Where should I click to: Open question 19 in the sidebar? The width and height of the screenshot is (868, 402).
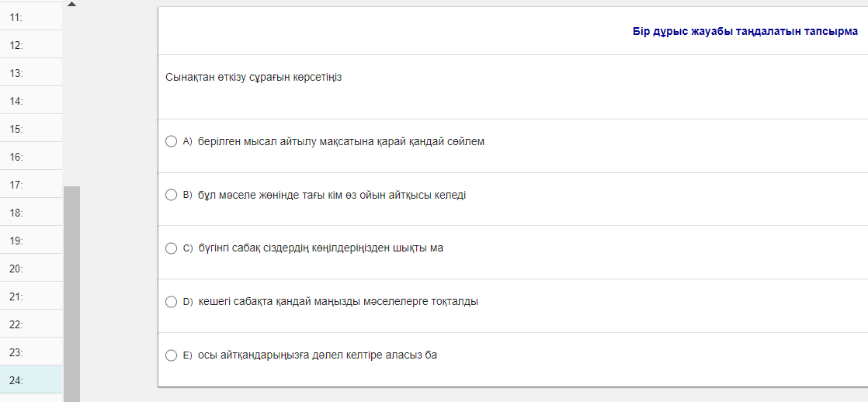pyautogui.click(x=31, y=241)
